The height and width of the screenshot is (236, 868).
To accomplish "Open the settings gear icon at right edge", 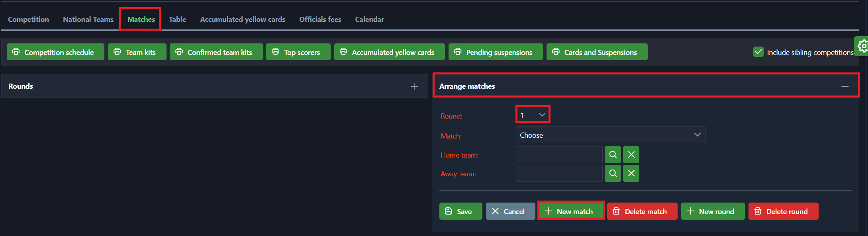I will tap(862, 46).
